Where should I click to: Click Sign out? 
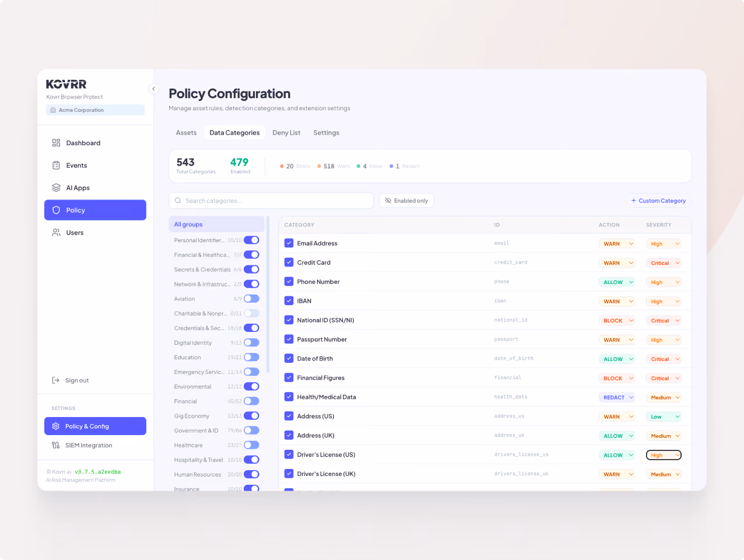(71, 380)
